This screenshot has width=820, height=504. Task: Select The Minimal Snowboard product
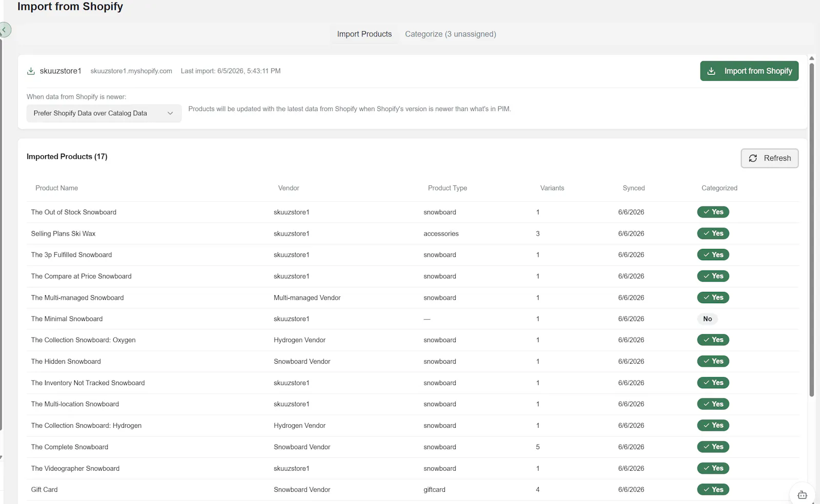(x=67, y=319)
